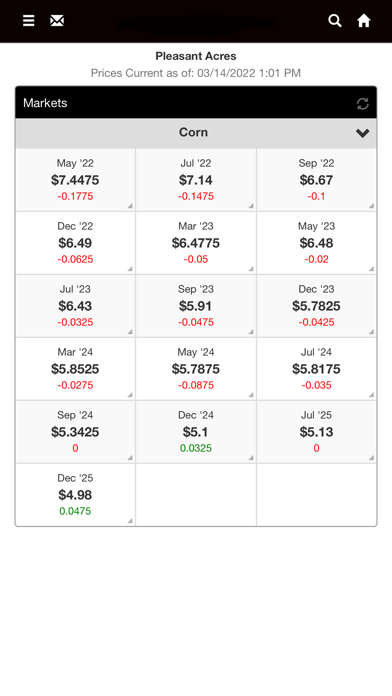Open the Corn commodity header

[196, 133]
